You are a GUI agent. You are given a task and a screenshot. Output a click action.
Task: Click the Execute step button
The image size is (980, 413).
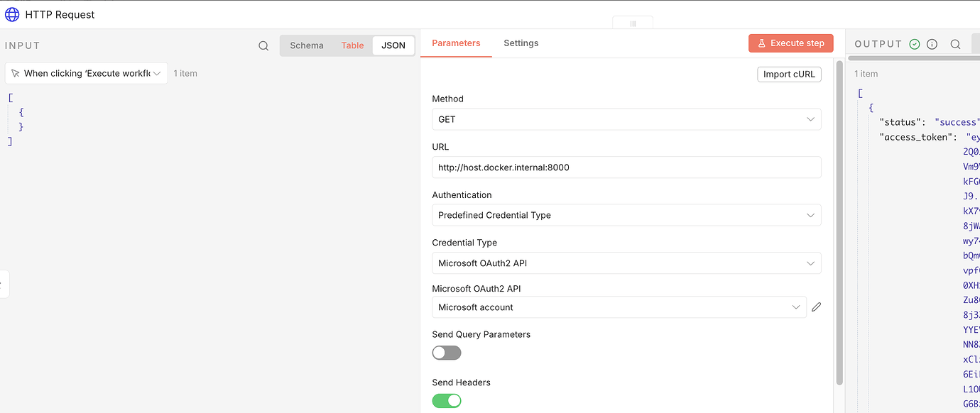[790, 43]
